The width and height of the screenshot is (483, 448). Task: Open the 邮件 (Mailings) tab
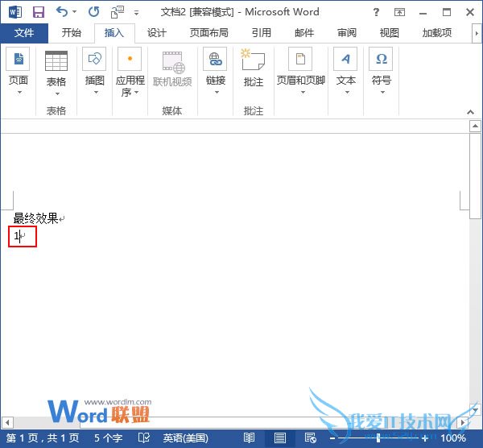click(x=304, y=33)
